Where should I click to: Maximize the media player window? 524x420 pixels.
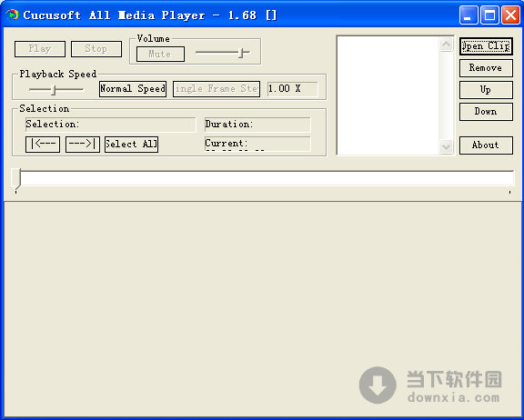click(489, 15)
